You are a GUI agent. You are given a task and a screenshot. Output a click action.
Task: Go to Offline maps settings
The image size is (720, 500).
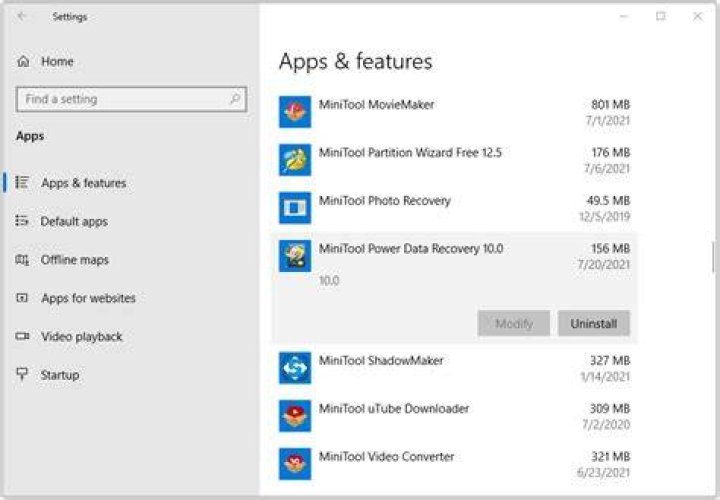tap(75, 260)
